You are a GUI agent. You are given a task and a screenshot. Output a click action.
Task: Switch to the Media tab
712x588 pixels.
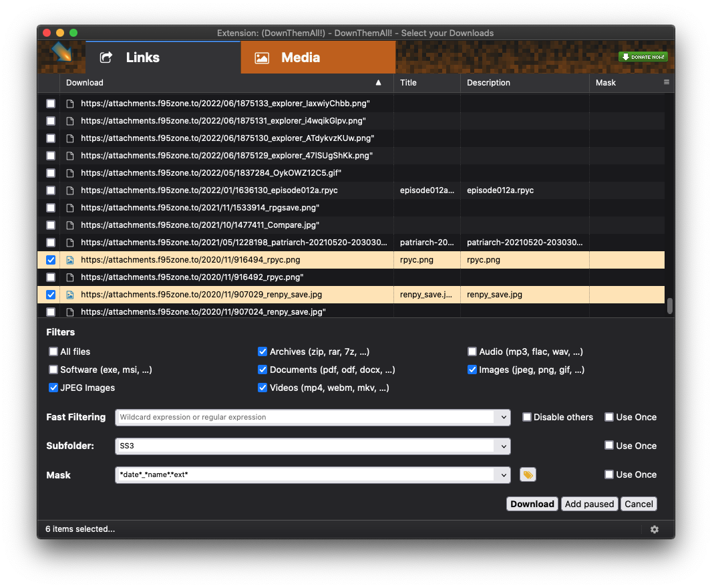pyautogui.click(x=318, y=57)
